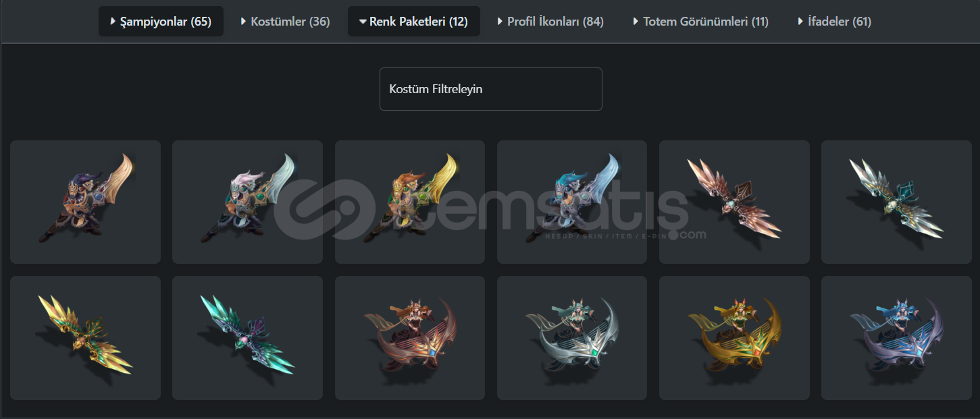The image size is (980, 419).
Task: Select the gold-blade warrior chroma thumbnail
Action: point(85,202)
